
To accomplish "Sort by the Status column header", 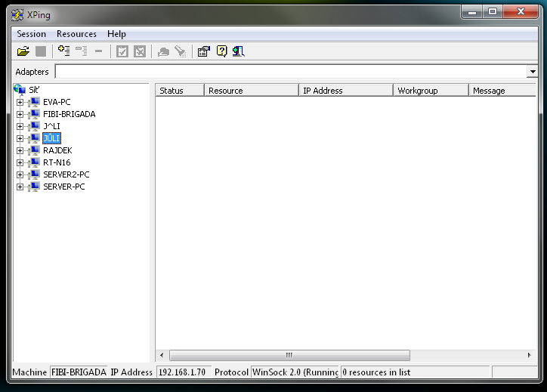I will 180,91.
